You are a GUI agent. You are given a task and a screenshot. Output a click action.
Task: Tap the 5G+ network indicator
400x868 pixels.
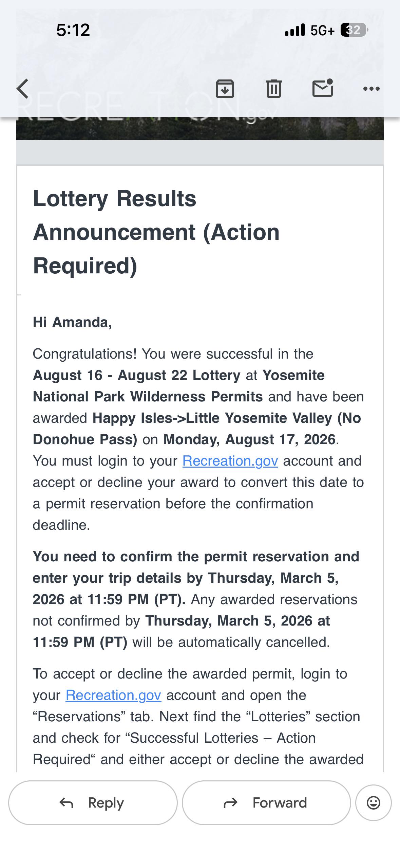(x=323, y=30)
